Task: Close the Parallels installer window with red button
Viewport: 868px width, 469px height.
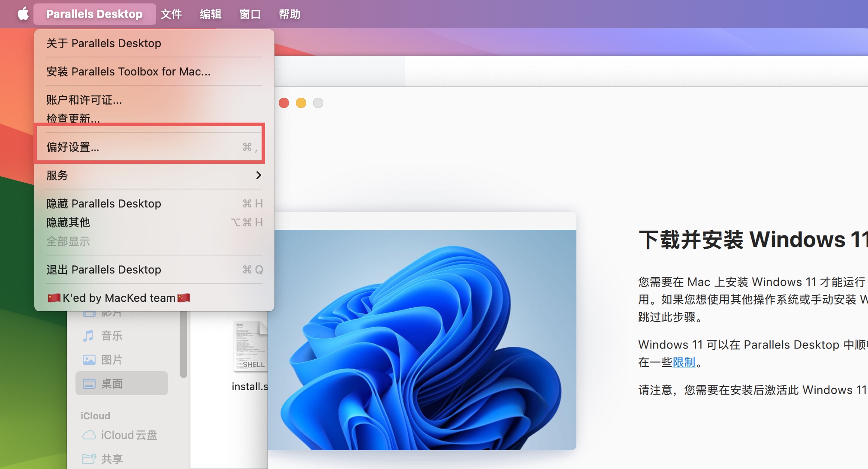Action: (284, 103)
